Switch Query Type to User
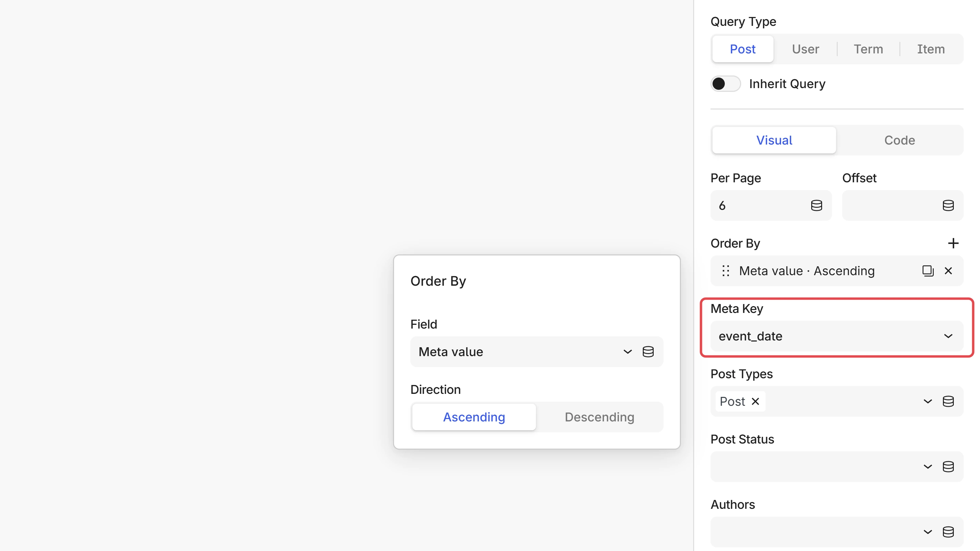 [x=805, y=49]
